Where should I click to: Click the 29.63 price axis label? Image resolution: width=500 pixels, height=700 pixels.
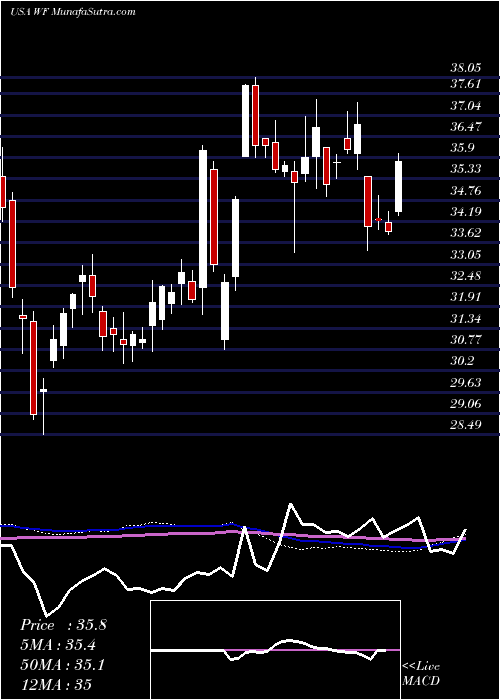tap(465, 383)
